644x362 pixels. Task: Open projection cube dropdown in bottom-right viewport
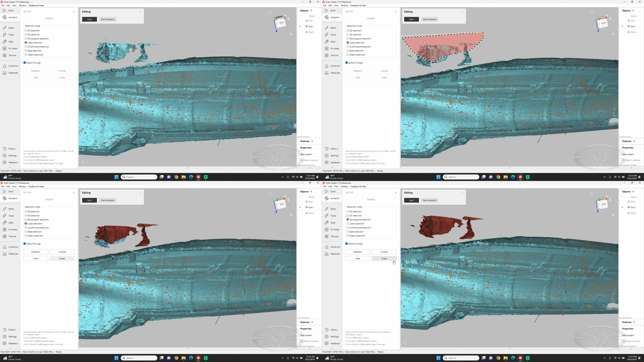point(613,215)
